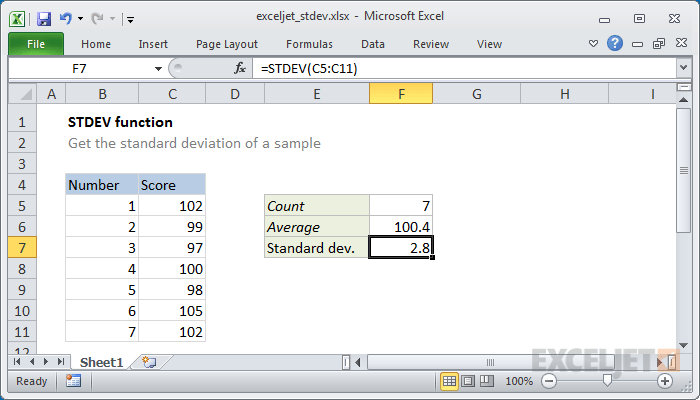Select cell C10 containing the score 105
Image resolution: width=700 pixels, height=400 pixels.
point(172,311)
